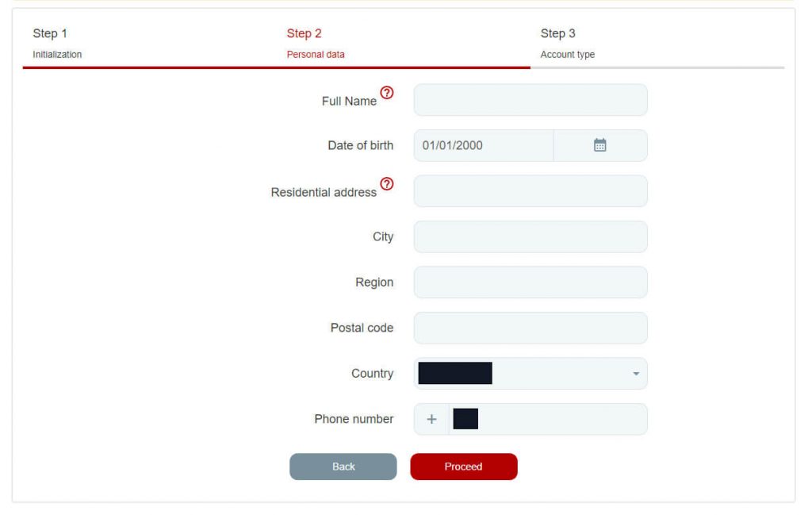Image resolution: width=812 pixels, height=515 pixels.
Task: Click the plus sign in Phone number
Action: (x=431, y=420)
